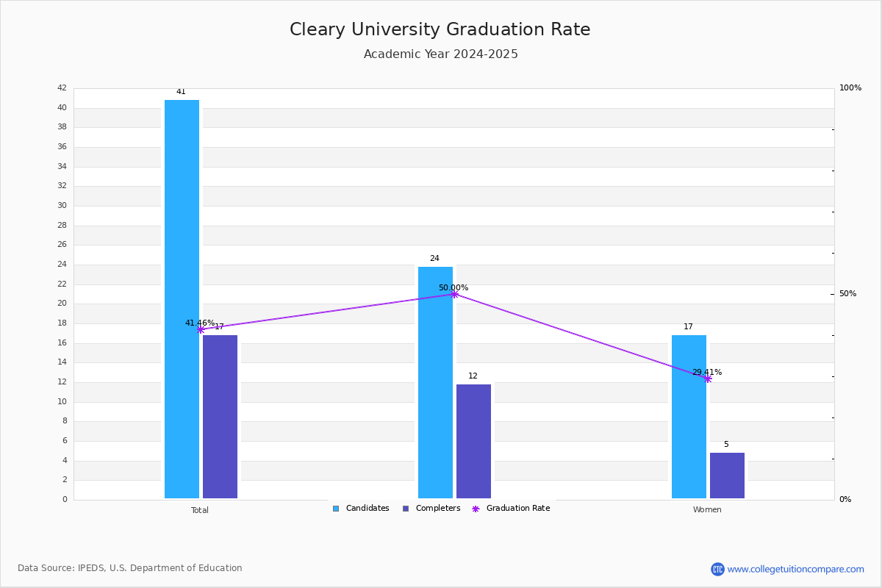This screenshot has width=882, height=588.
Task: Select the Total candidates bar labeled 41
Action: [x=182, y=299]
